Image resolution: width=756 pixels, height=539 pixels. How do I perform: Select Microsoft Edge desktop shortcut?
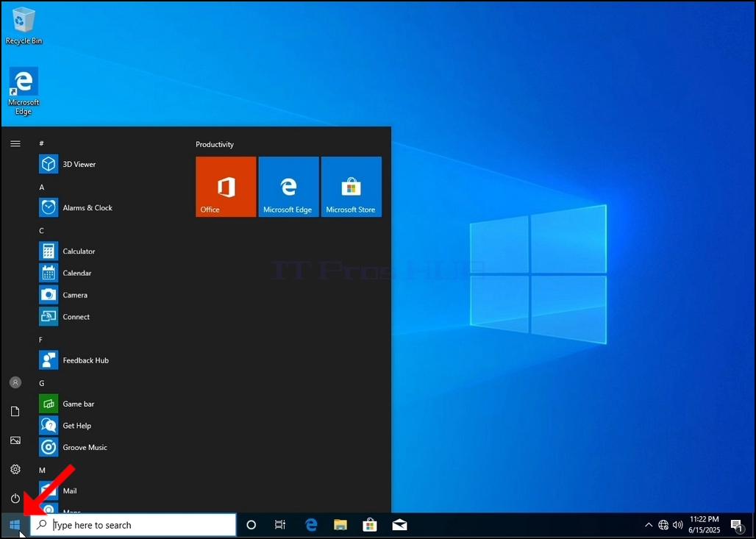[x=24, y=92]
